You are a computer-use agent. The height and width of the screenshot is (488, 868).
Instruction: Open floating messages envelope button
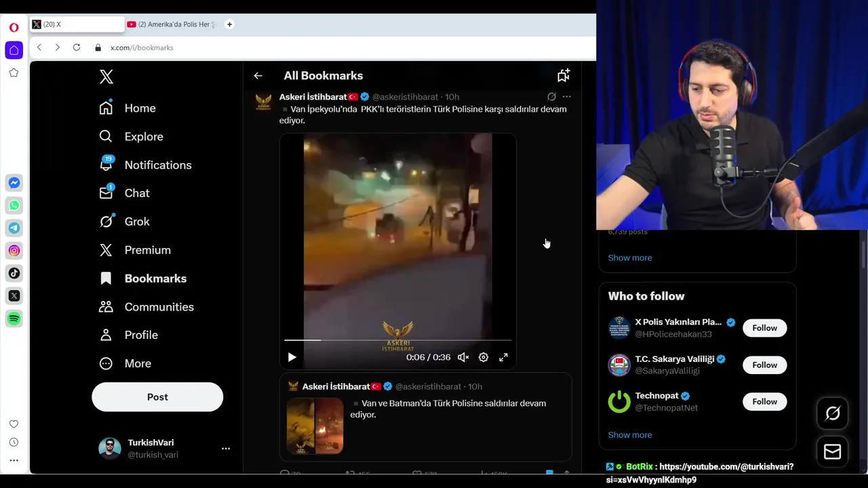tap(833, 452)
